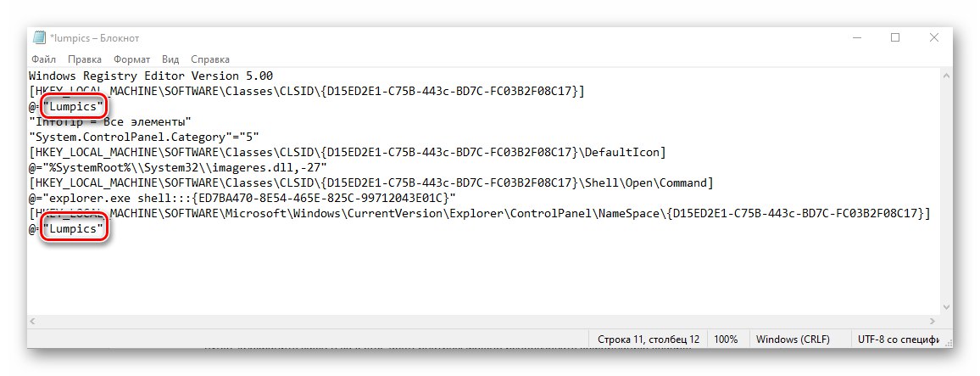Screen dimensions: 980x376
Task: Click the horizontal scrollbar left arrow
Action: (35, 321)
